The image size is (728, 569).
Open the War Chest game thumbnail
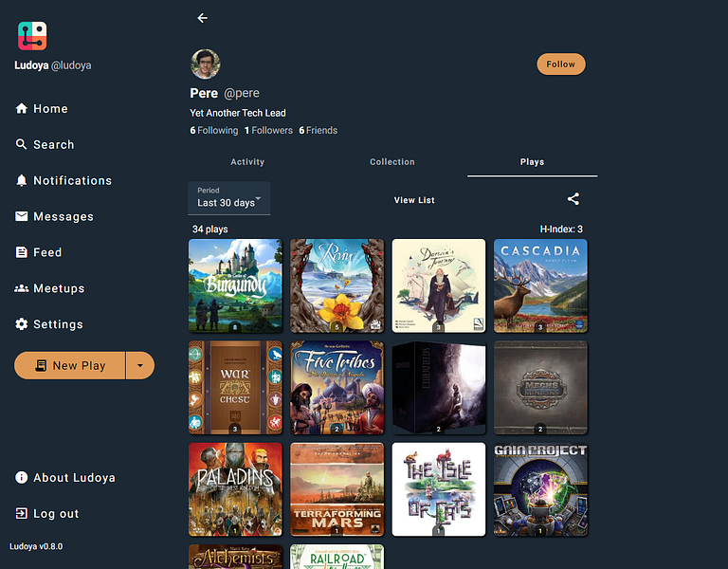point(235,387)
